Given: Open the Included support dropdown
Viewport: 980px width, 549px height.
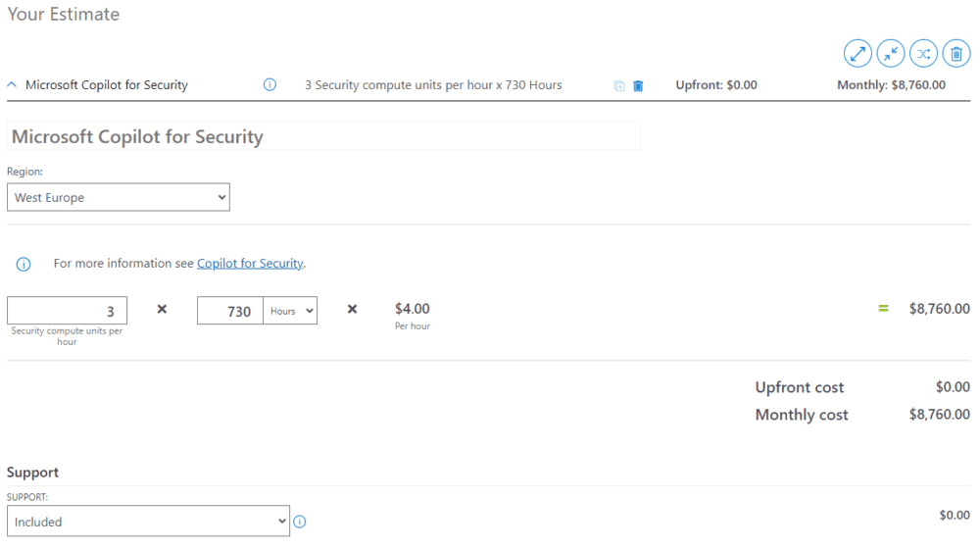Looking at the screenshot, I should 148,521.
